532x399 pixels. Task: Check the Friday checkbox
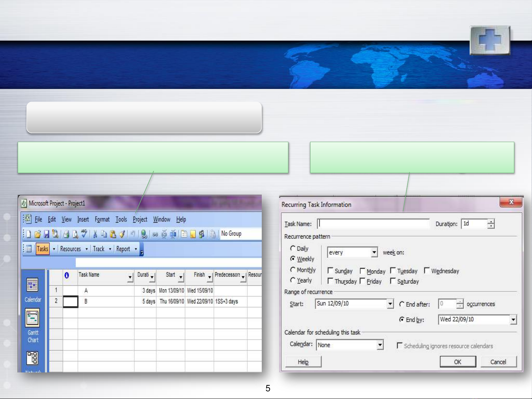pos(363,281)
